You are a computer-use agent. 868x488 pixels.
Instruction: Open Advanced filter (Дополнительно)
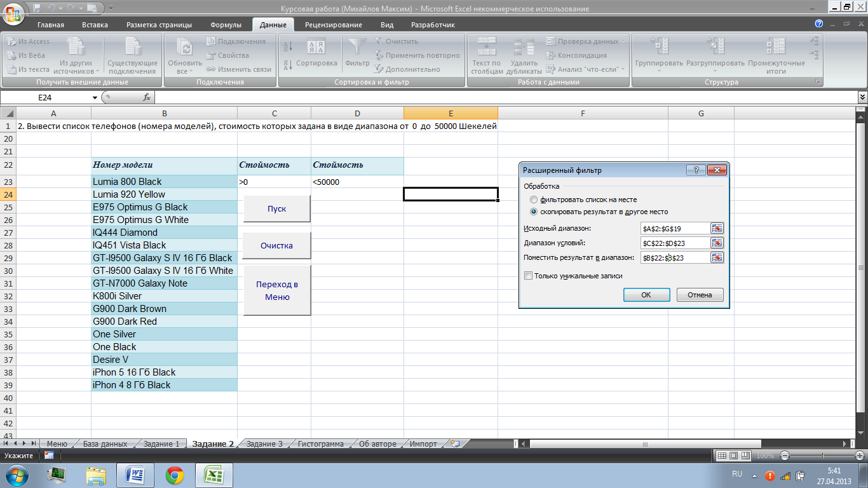[407, 69]
